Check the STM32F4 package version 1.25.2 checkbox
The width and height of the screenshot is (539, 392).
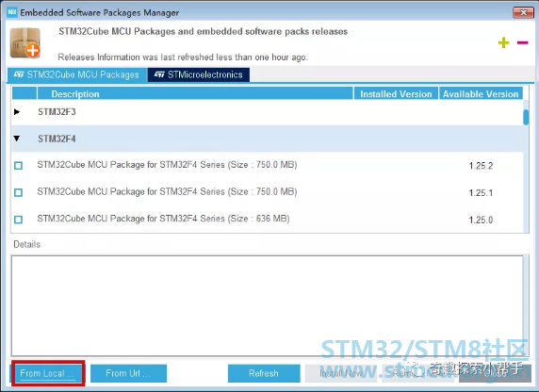point(18,166)
